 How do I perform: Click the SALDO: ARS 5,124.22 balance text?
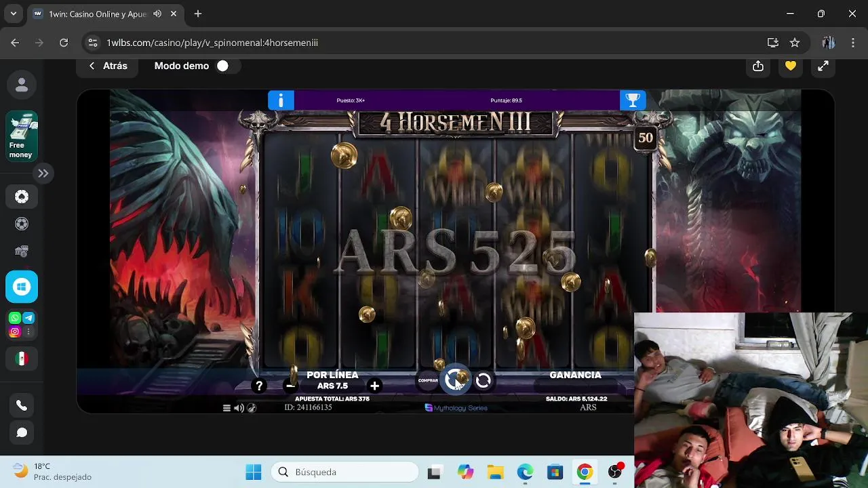tap(576, 399)
